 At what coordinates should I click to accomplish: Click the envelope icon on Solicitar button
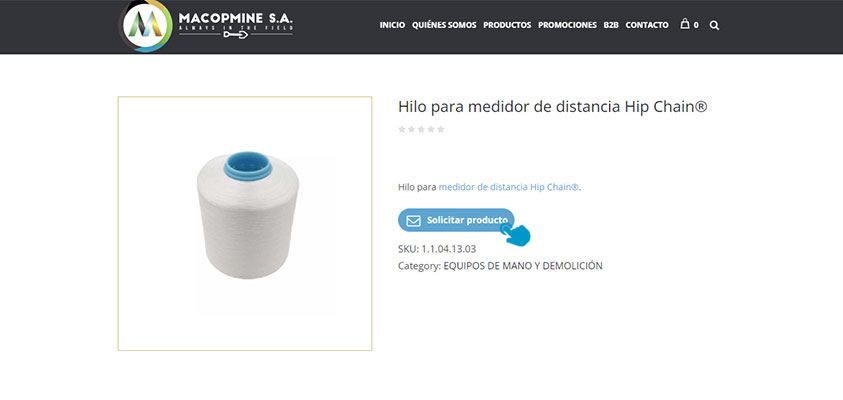point(413,220)
